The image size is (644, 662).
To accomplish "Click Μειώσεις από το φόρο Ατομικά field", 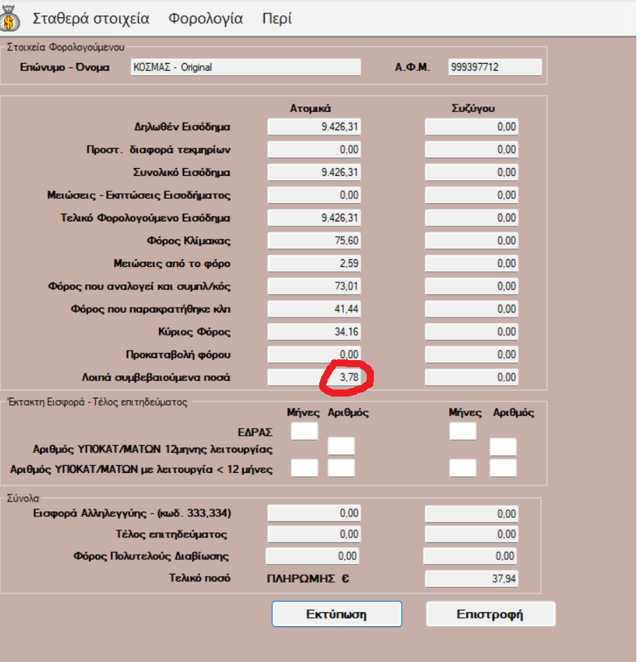I will pos(314,263).
